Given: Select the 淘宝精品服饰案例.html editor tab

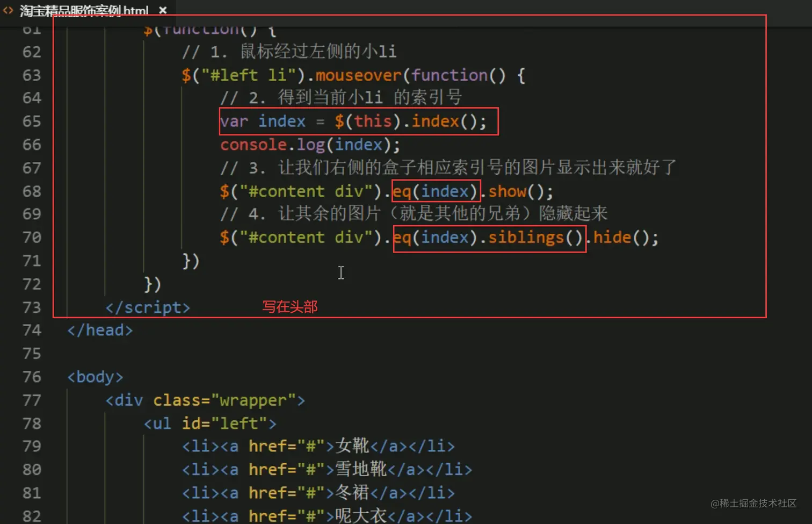Looking at the screenshot, I should 88,10.
